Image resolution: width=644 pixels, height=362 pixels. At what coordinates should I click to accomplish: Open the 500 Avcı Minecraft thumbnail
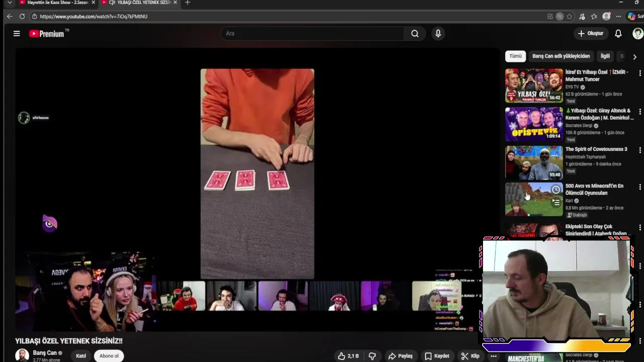tap(534, 200)
